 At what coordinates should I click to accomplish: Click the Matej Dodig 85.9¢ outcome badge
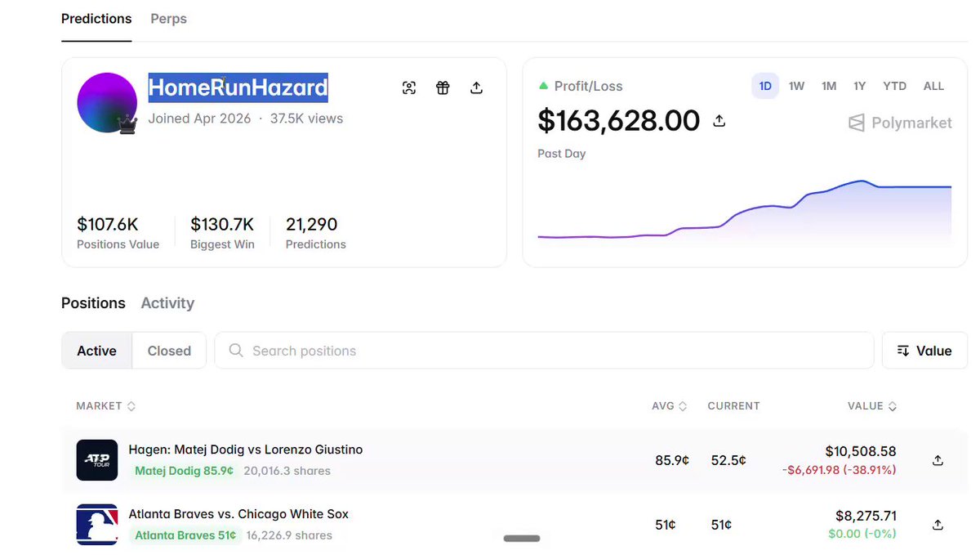[185, 471]
